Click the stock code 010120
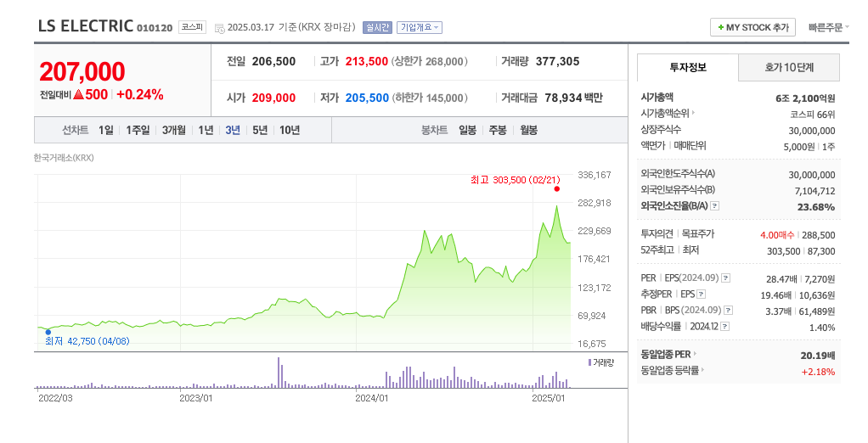The width and height of the screenshot is (868, 443). pos(155,28)
